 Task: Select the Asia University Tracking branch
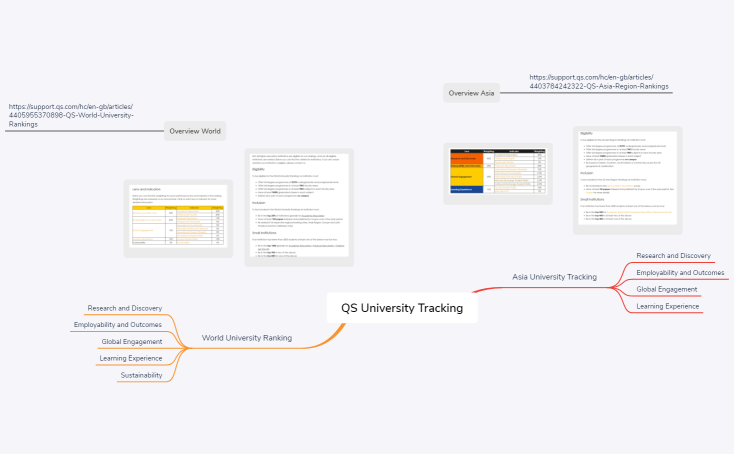pyautogui.click(x=554, y=276)
